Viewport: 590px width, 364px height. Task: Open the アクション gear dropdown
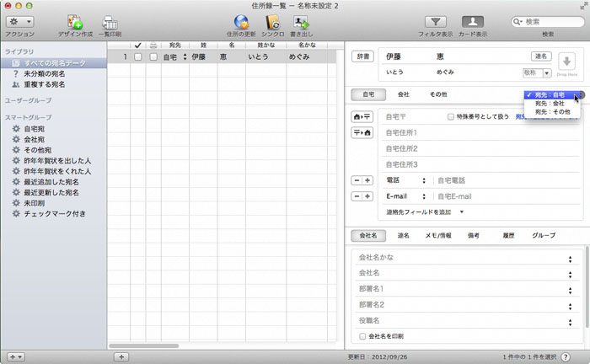tap(19, 21)
